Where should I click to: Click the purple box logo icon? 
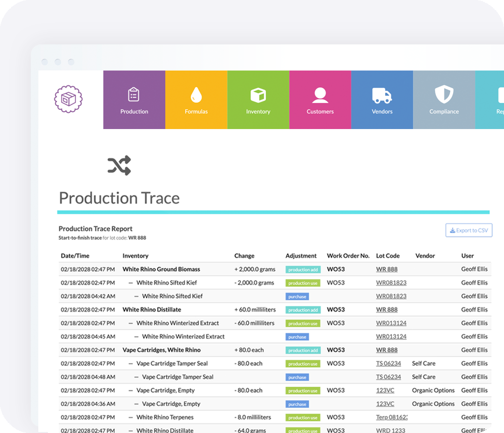point(68,99)
